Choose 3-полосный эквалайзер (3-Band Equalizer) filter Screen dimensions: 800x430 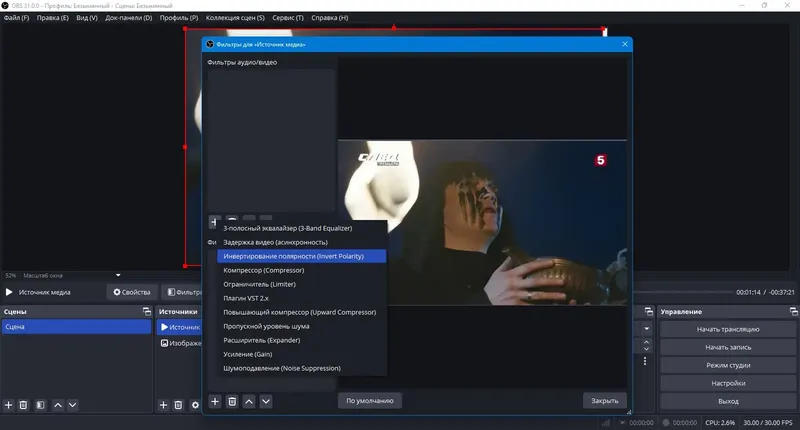302,228
